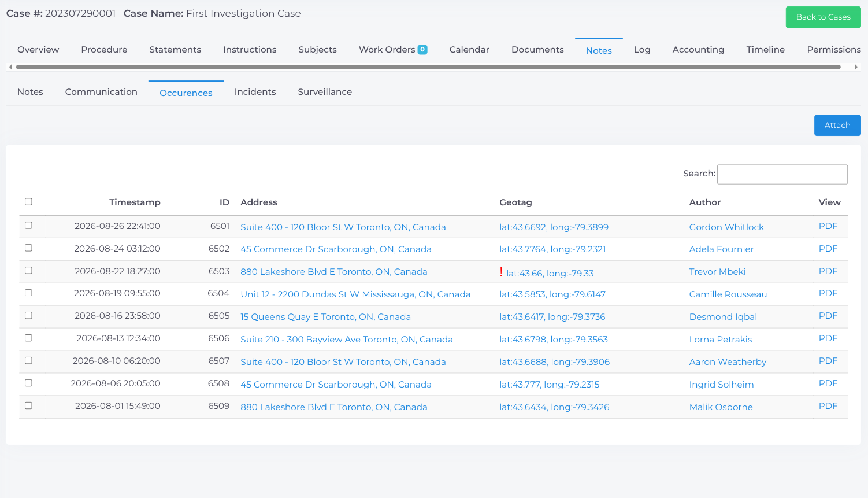This screenshot has width=868, height=498.
Task: Open the Timeline tab
Action: point(765,50)
